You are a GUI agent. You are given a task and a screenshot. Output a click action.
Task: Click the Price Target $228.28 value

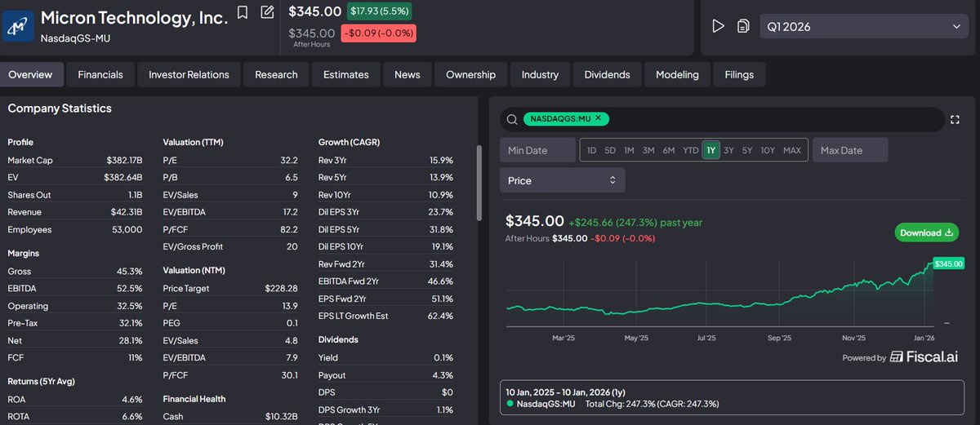[281, 288]
